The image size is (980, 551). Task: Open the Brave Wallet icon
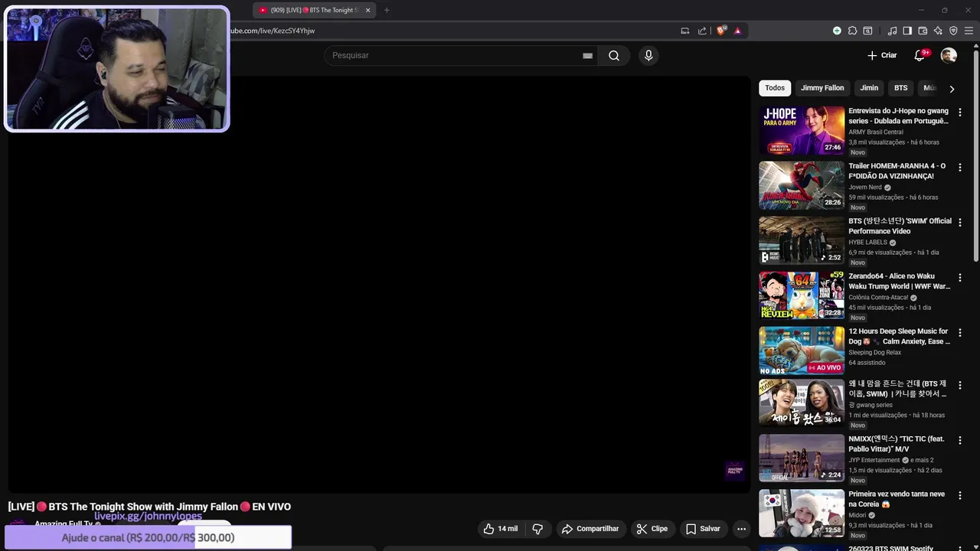[x=923, y=31]
